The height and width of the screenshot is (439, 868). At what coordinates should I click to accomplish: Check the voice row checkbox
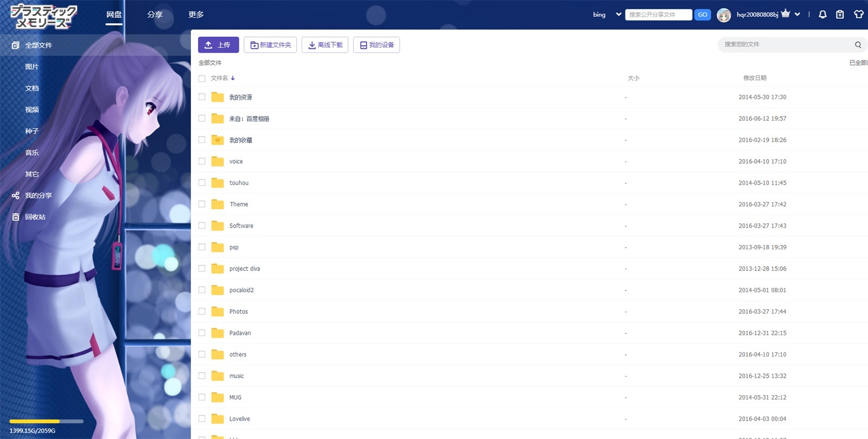(x=202, y=162)
